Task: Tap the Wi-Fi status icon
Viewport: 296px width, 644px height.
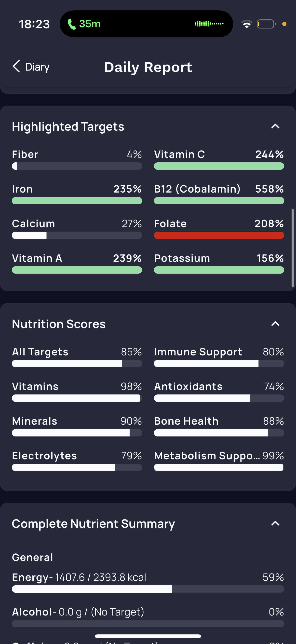Action: click(x=246, y=24)
